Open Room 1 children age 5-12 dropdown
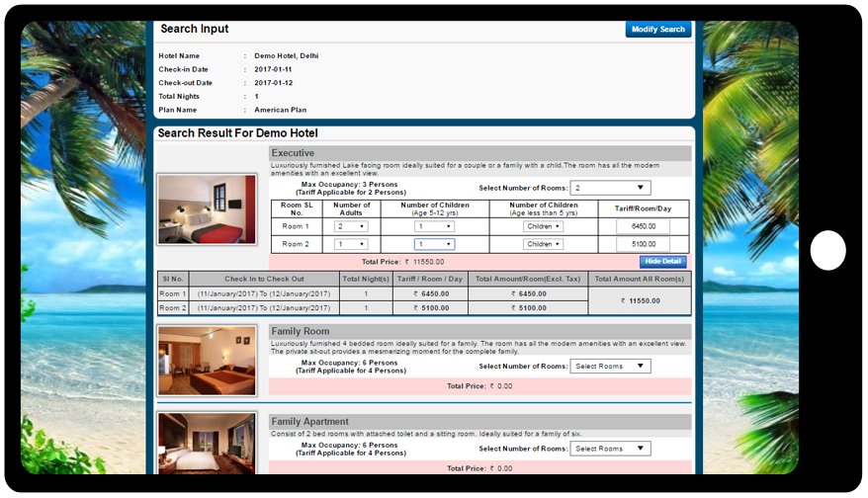 (x=435, y=226)
